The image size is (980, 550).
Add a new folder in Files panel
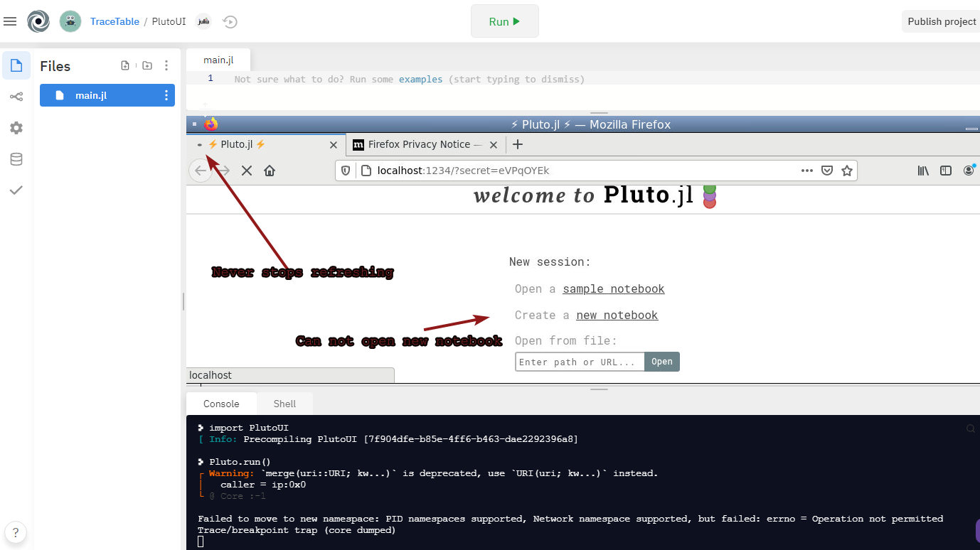147,65
